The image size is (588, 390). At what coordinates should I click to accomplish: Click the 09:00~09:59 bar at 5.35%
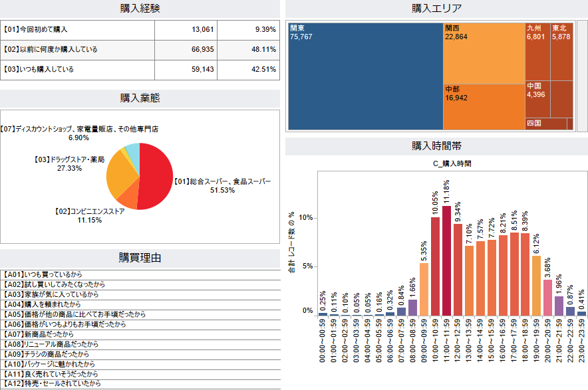tap(424, 289)
